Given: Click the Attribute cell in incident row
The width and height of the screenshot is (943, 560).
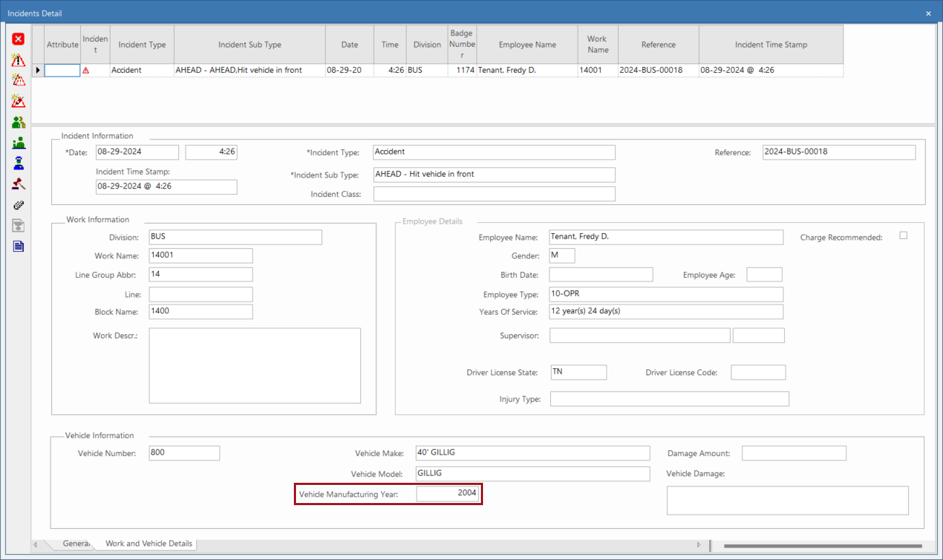Looking at the screenshot, I should [62, 71].
